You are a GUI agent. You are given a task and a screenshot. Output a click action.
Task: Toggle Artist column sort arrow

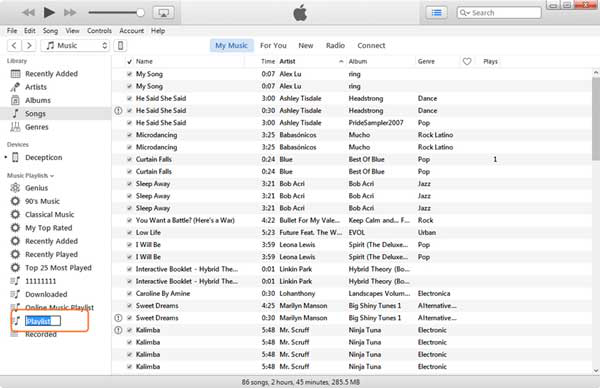click(x=341, y=62)
